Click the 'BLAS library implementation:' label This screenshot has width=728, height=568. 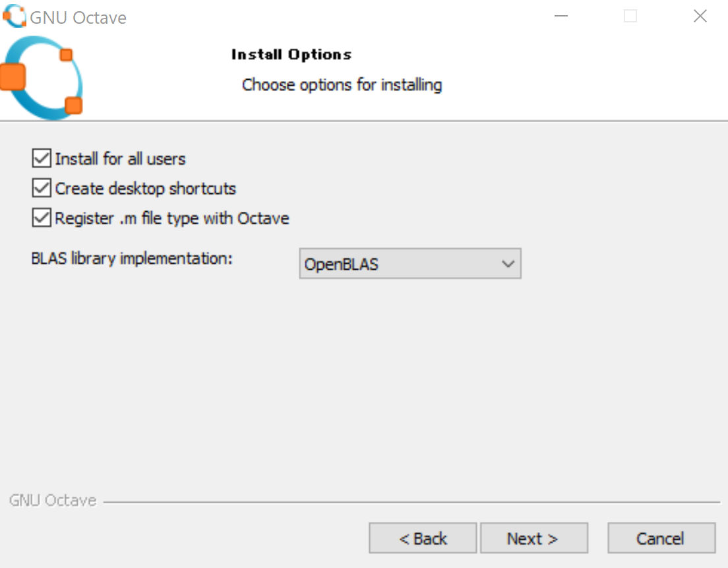click(131, 258)
